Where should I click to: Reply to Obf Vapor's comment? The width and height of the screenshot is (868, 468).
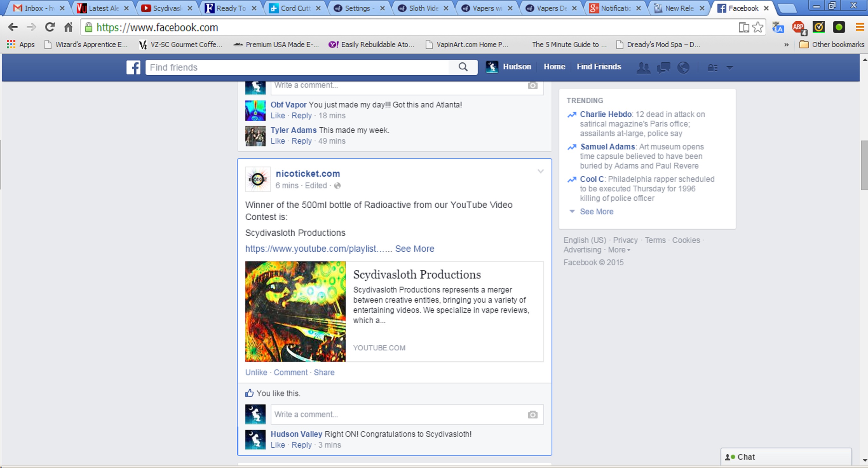(x=302, y=116)
